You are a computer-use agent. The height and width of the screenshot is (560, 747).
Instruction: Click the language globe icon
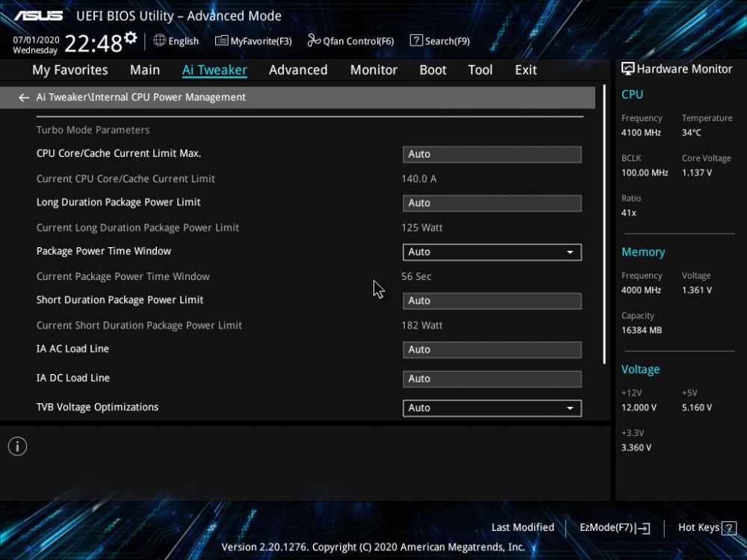[160, 40]
